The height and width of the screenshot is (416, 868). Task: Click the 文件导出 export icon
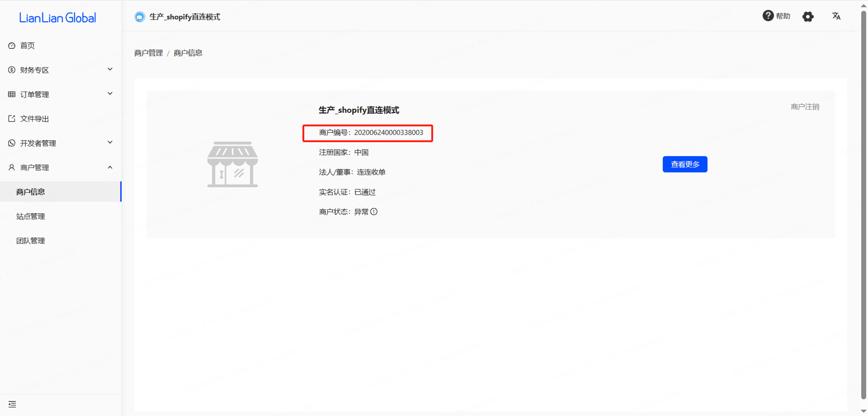(12, 118)
